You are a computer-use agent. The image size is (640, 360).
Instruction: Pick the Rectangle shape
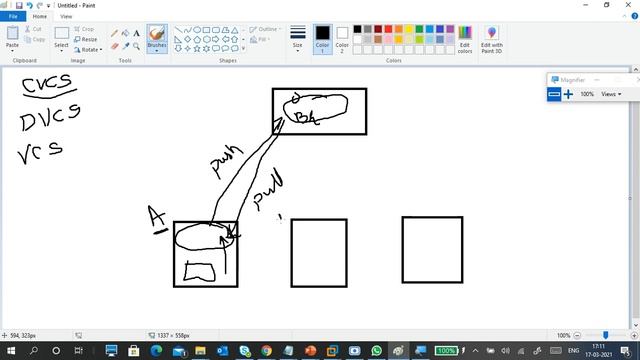(x=206, y=30)
